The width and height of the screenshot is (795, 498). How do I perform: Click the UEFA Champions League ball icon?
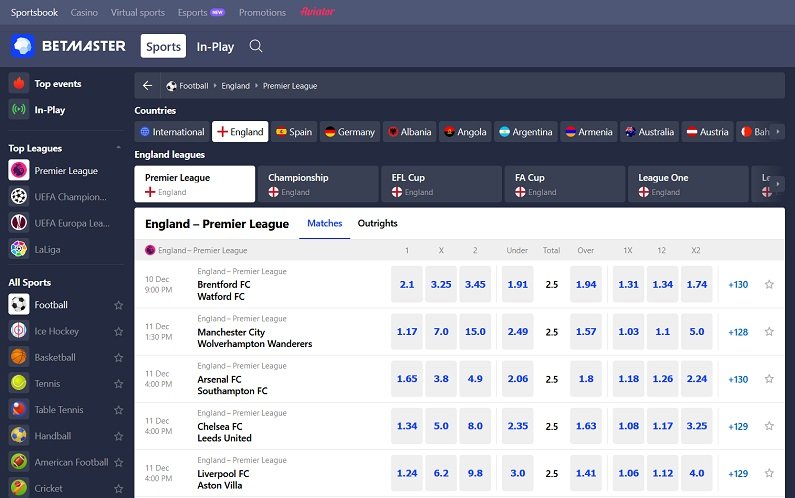[x=19, y=196]
